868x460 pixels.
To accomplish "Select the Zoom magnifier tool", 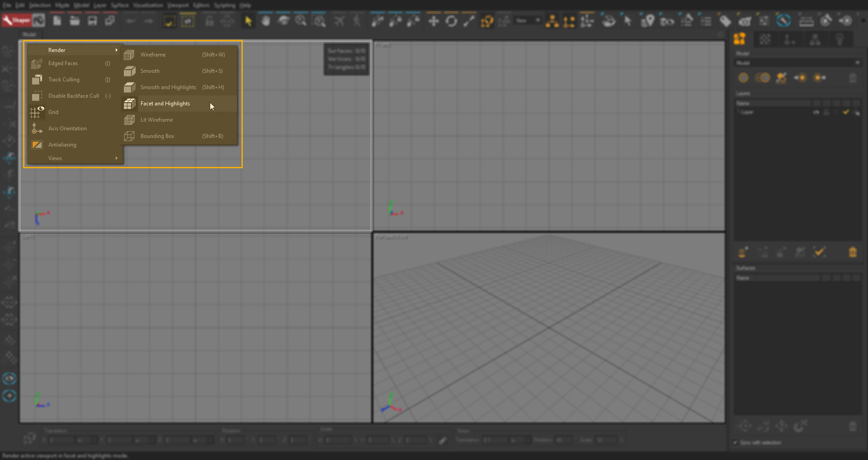I will [301, 20].
